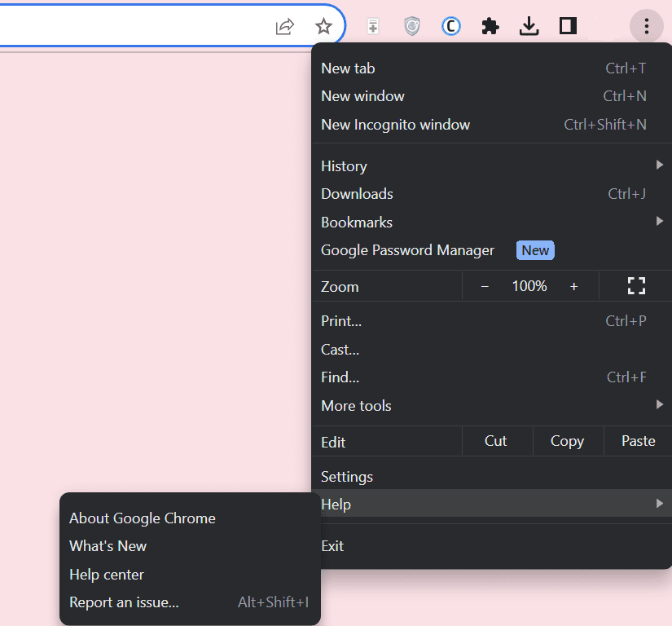Click the Paste button in Edit row

[638, 441]
